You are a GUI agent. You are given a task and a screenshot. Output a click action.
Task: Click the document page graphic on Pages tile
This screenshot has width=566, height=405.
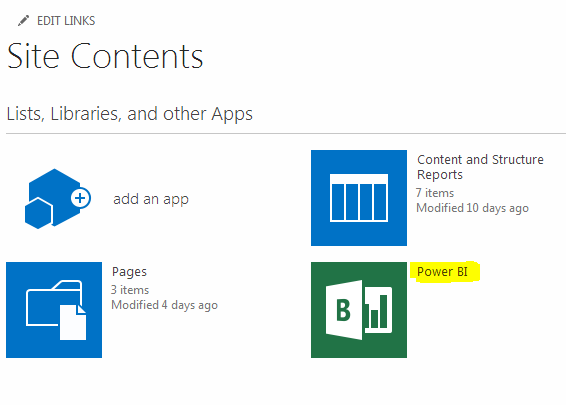(73, 322)
